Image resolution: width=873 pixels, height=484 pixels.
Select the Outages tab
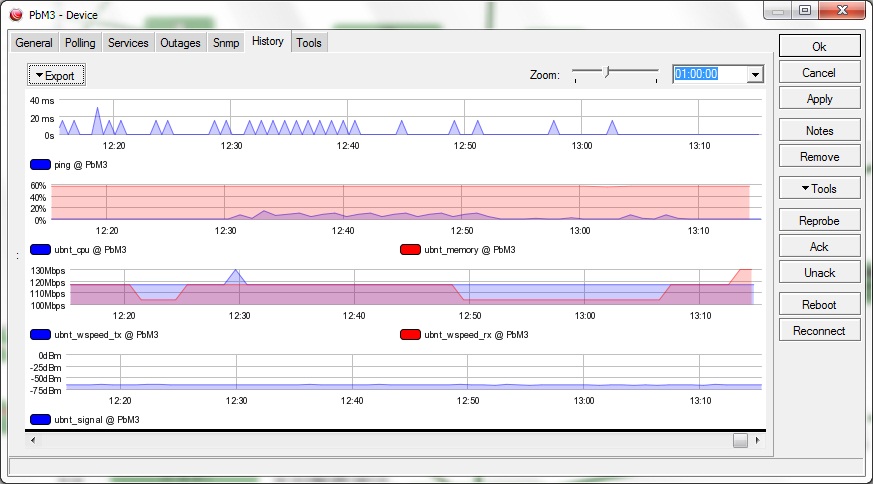pos(180,43)
